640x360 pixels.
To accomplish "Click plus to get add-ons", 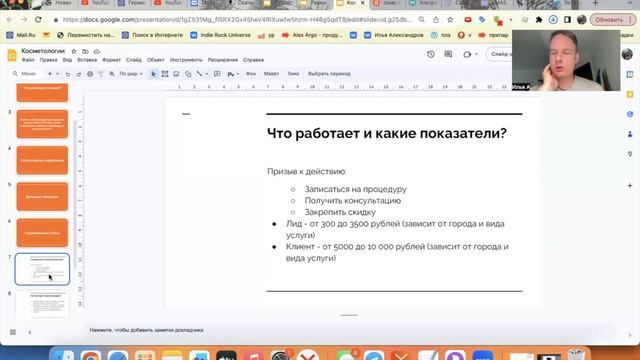I will pos(630,186).
